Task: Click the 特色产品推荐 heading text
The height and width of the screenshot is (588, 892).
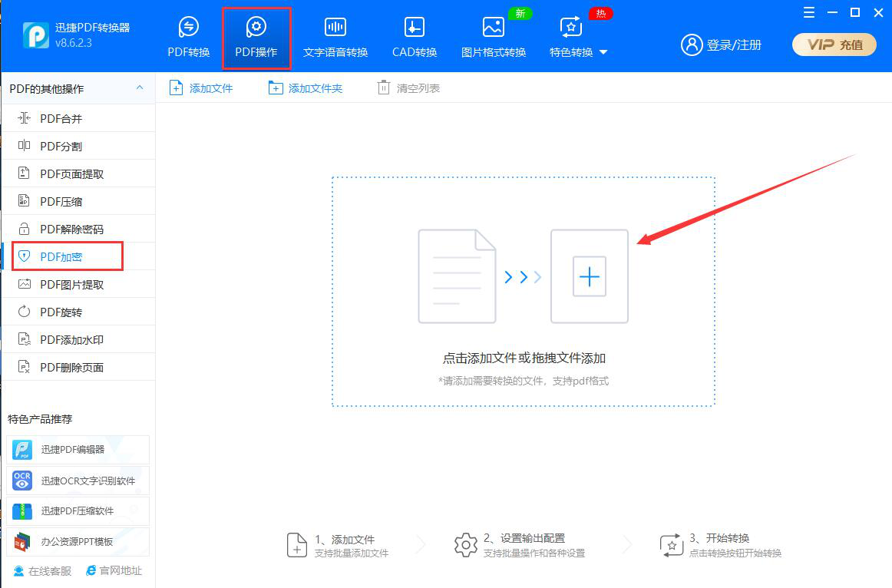Action: (x=40, y=419)
